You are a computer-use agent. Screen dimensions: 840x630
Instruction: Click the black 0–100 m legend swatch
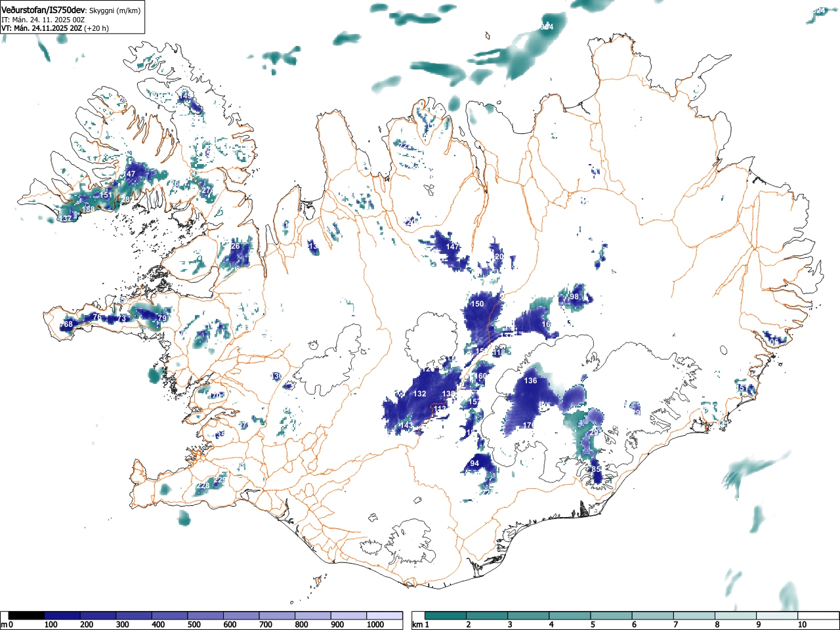(26, 616)
